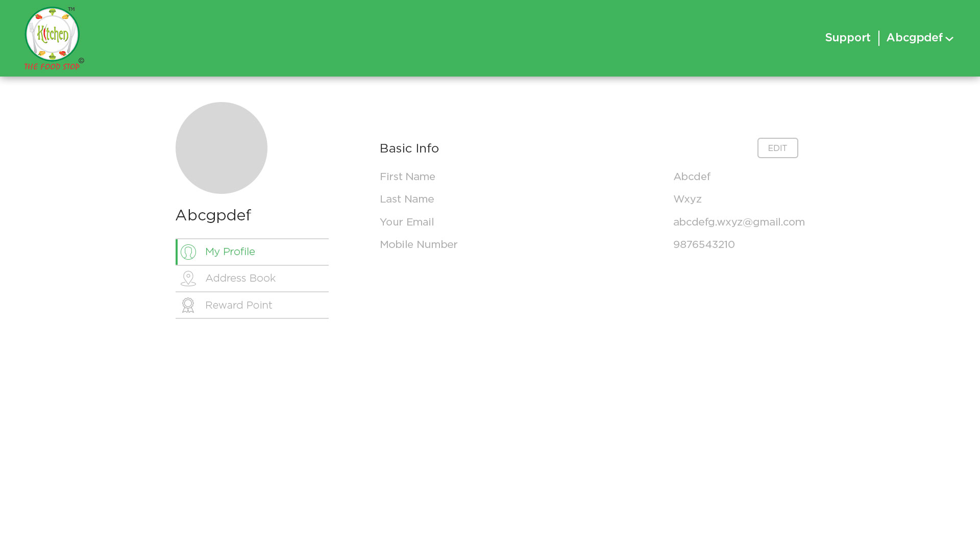Click the Mobile Number label
980x551 pixels.
pyautogui.click(x=419, y=244)
